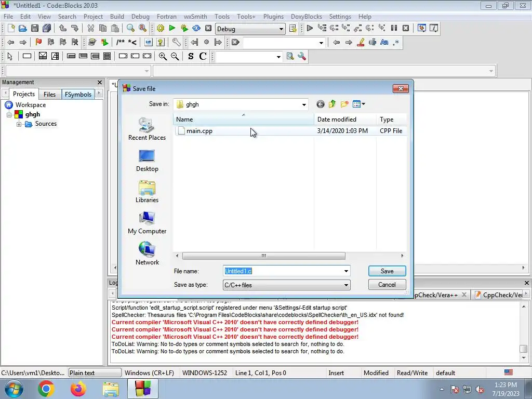
Task: Open the code completion scope dropdown
Action: click(x=147, y=71)
